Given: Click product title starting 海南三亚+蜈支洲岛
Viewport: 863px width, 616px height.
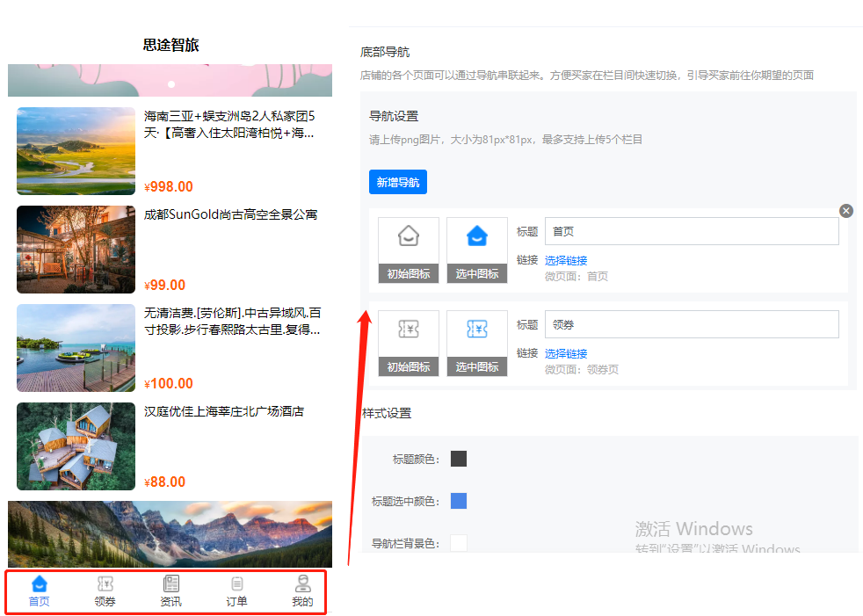Looking at the screenshot, I should point(229,125).
